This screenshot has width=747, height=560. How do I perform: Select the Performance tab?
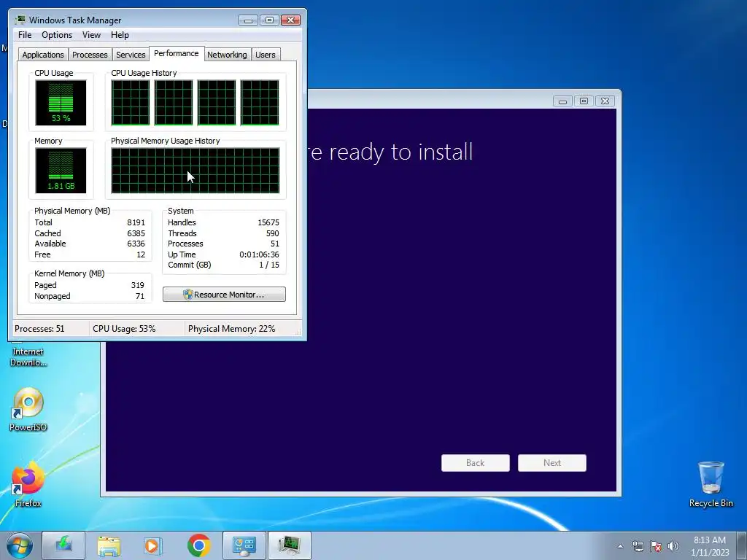[x=177, y=53]
